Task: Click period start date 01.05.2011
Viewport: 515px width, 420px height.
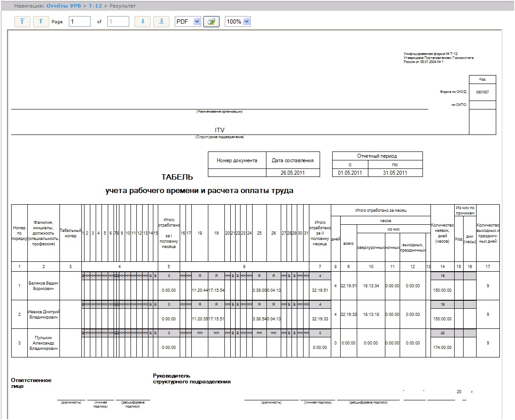Action: [350, 173]
